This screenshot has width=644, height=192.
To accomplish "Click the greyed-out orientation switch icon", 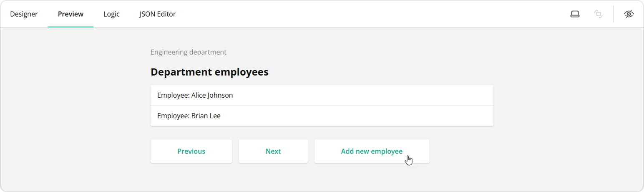I will point(598,14).
